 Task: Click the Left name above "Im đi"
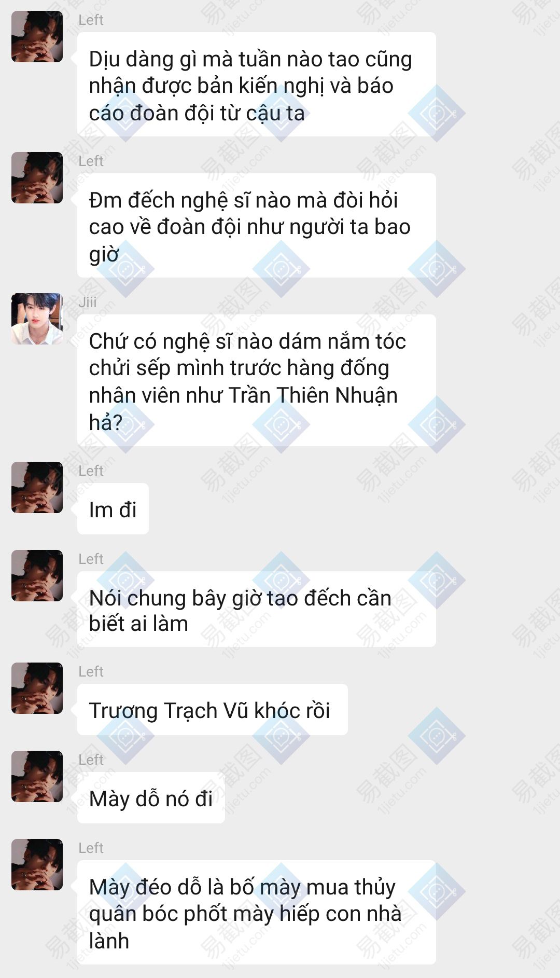[x=91, y=471]
